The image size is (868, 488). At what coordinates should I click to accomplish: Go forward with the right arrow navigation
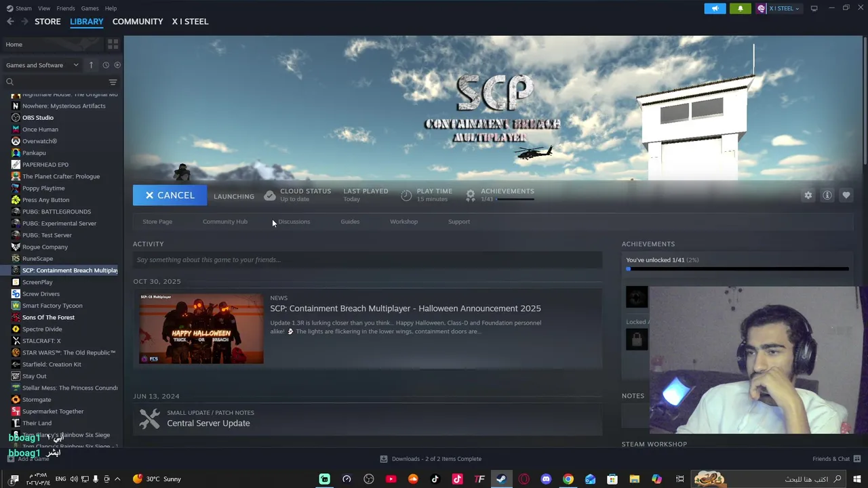pyautogui.click(x=25, y=22)
